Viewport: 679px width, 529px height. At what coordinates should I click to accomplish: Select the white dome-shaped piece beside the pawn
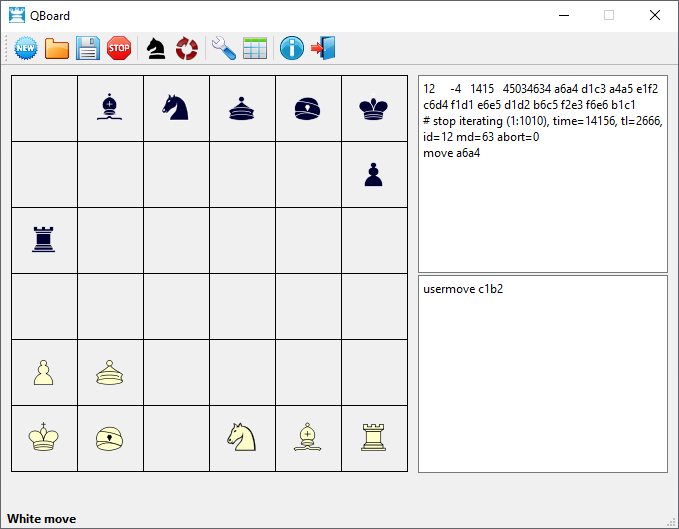tap(110, 372)
